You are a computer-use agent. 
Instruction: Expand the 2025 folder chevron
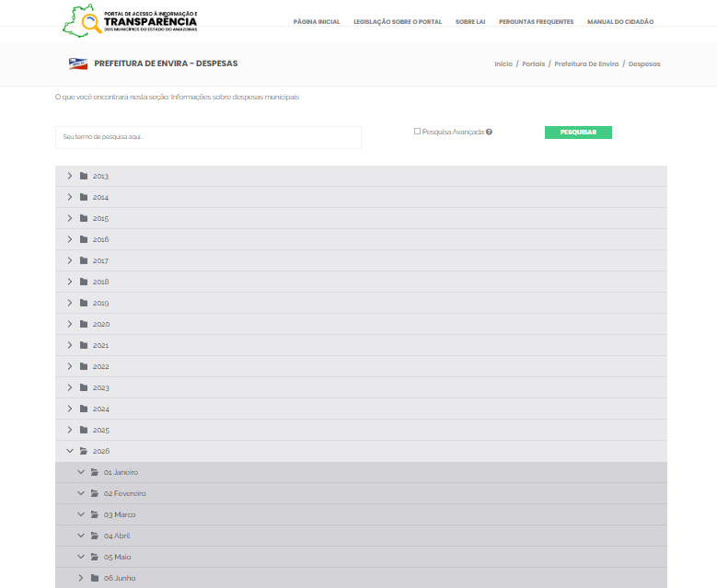[x=70, y=430]
